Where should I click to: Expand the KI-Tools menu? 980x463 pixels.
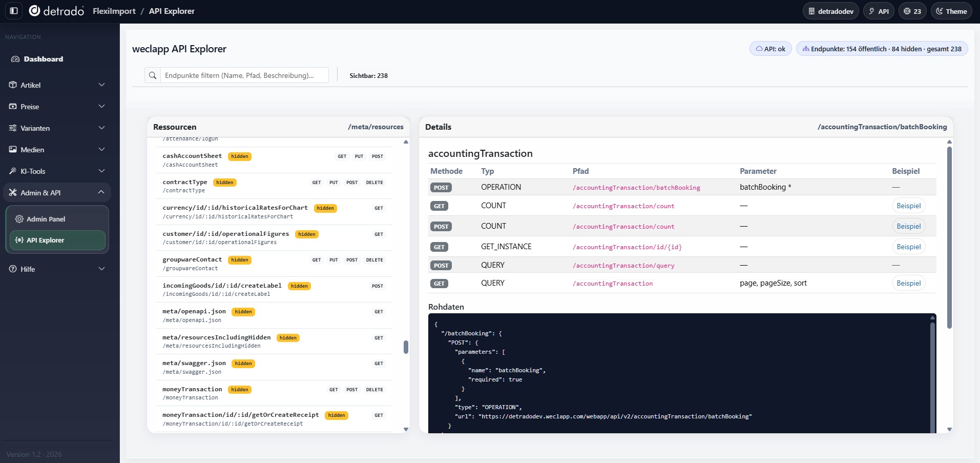click(57, 171)
